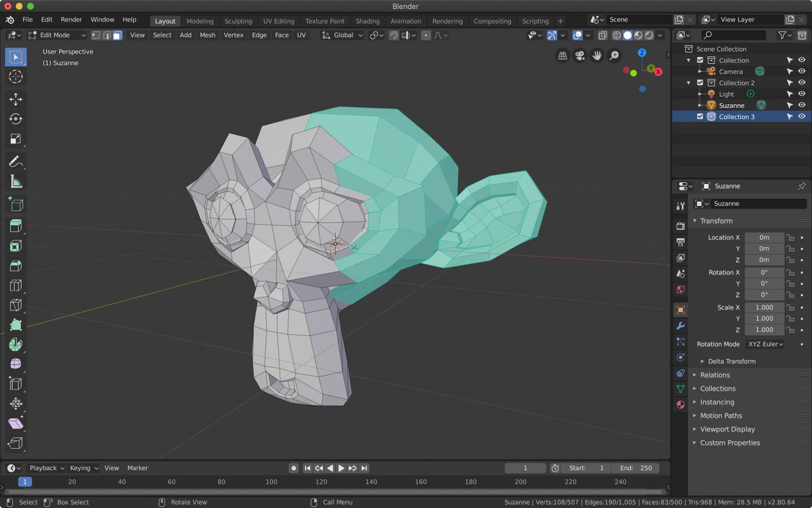
Task: Toggle camera view in viewport
Action: pos(580,56)
